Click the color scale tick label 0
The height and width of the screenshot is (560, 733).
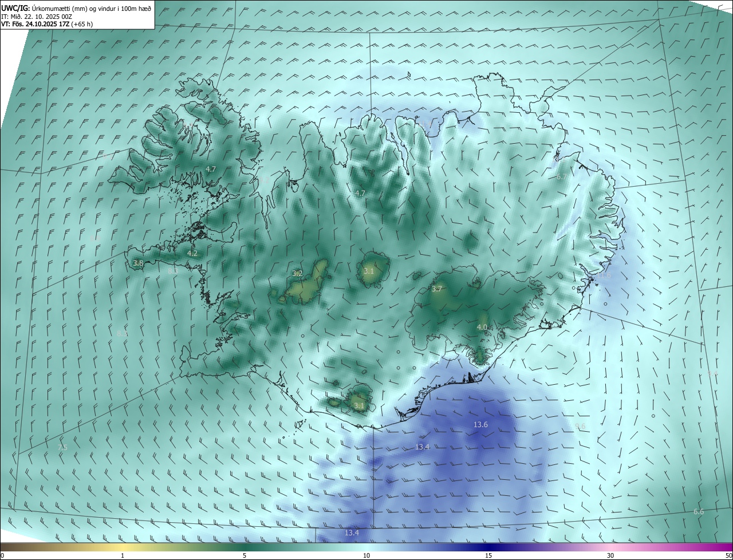[x=2, y=555]
